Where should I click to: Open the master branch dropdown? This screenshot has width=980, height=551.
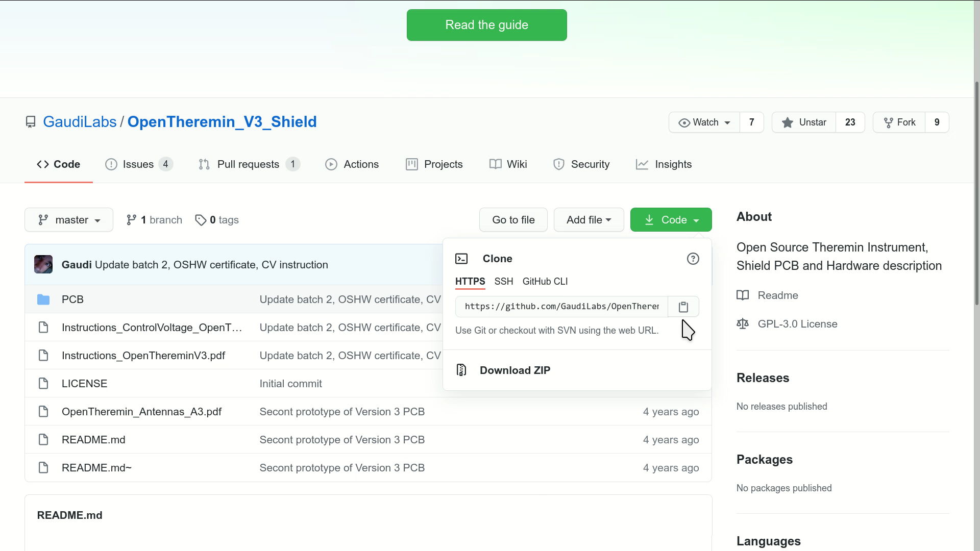point(69,220)
